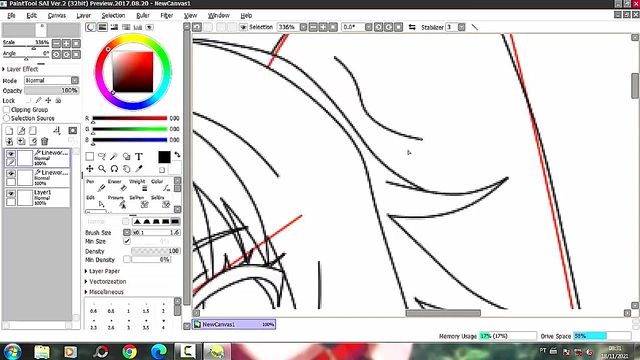Select the Text tool
Image resolution: width=640 pixels, height=360 pixels.
coord(139,156)
